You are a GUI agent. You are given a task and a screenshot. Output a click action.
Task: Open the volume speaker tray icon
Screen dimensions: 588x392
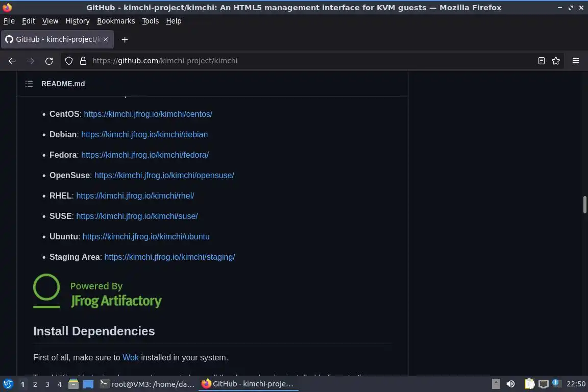(x=510, y=384)
